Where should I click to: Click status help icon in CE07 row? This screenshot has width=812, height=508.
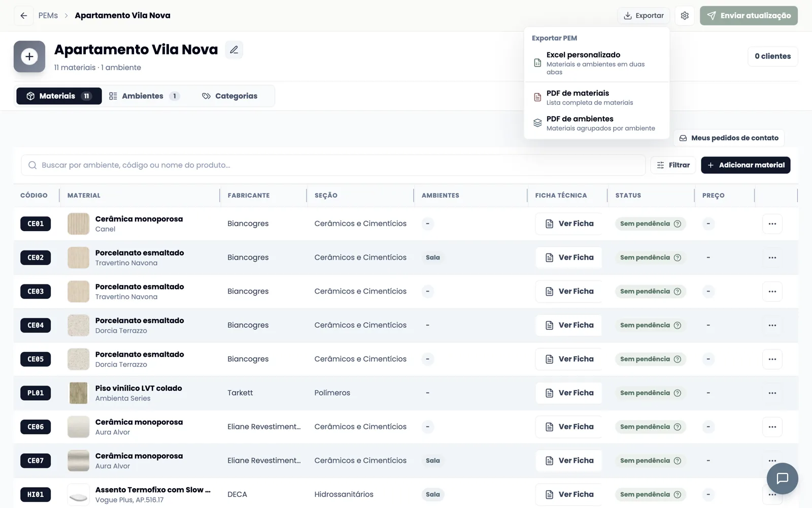click(x=677, y=461)
